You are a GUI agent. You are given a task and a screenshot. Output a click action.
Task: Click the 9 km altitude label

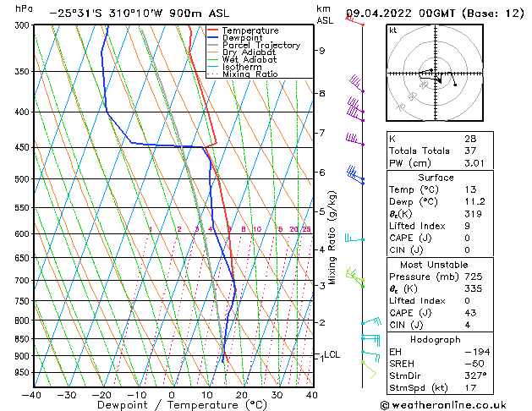pyautogui.click(x=321, y=51)
